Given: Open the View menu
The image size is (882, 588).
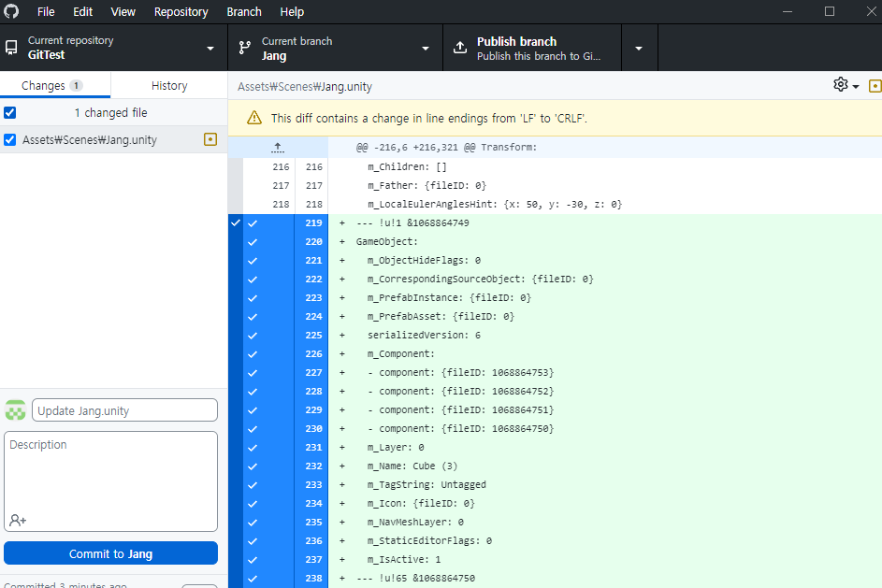Looking at the screenshot, I should pos(123,12).
